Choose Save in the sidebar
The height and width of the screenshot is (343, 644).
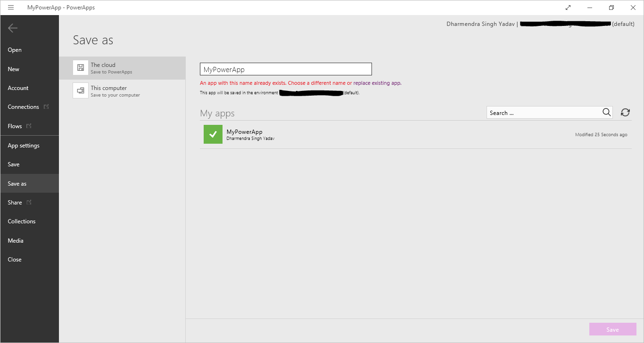[x=29, y=164]
